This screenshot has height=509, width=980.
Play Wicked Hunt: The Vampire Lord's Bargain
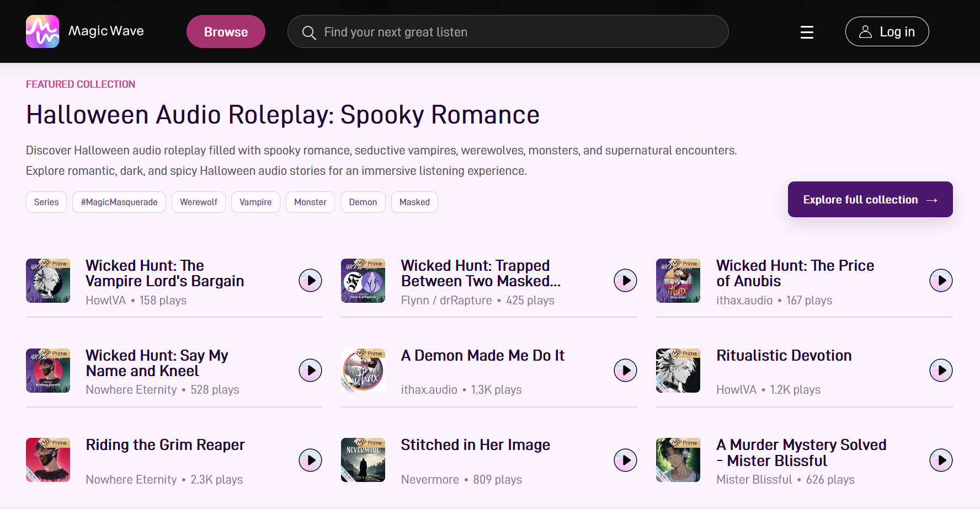pyautogui.click(x=311, y=281)
